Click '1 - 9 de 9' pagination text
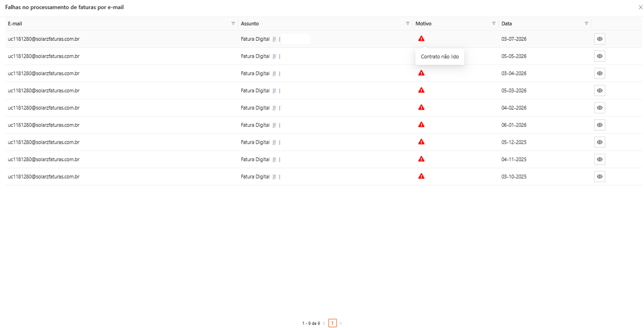The image size is (644, 328). pos(311,323)
